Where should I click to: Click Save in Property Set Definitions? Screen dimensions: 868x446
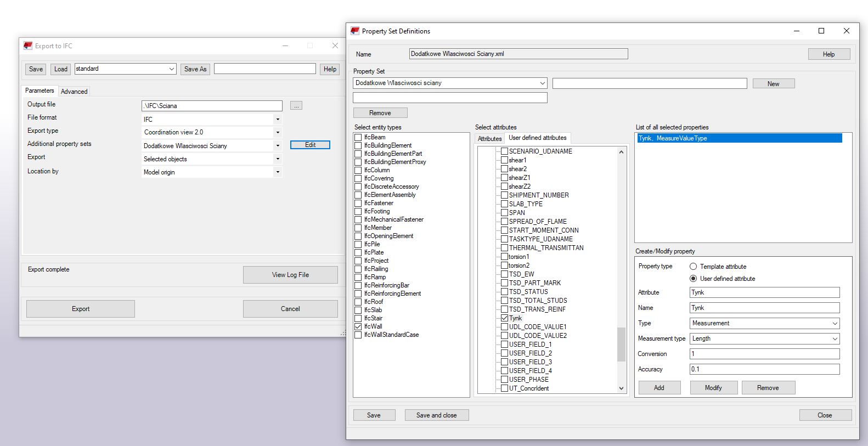coord(374,415)
